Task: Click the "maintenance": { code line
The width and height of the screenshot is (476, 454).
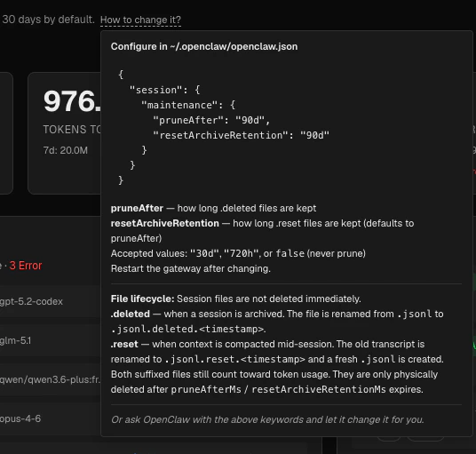Action: (x=188, y=105)
